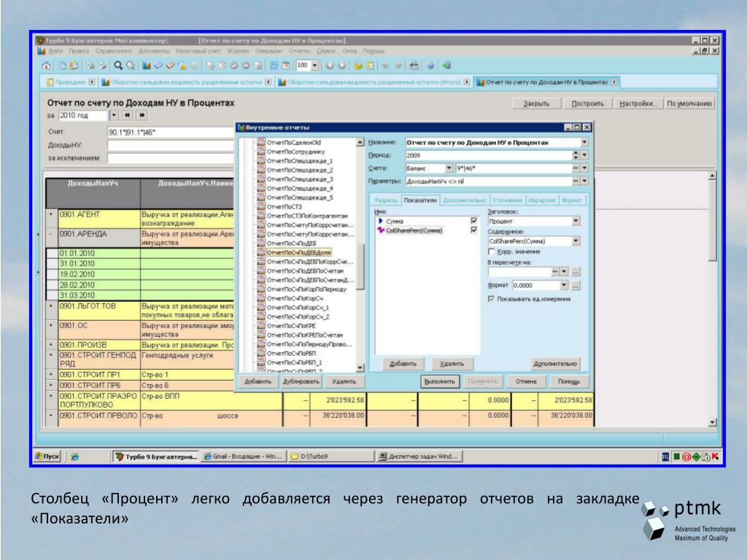Open the Период dropdown arrow

point(584,155)
